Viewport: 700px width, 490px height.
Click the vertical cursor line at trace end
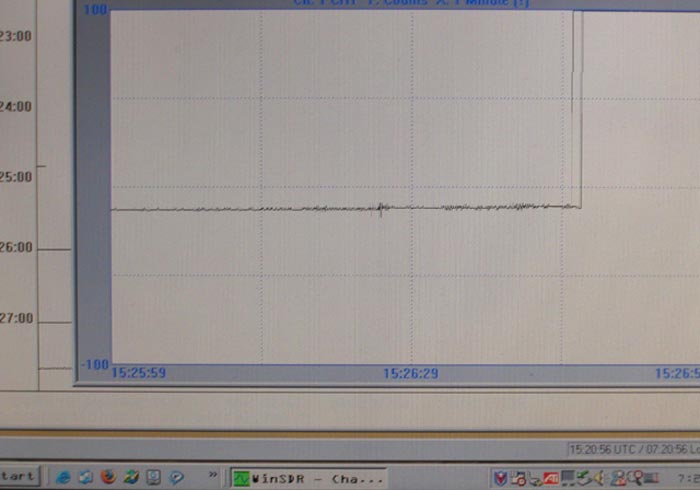(x=581, y=109)
